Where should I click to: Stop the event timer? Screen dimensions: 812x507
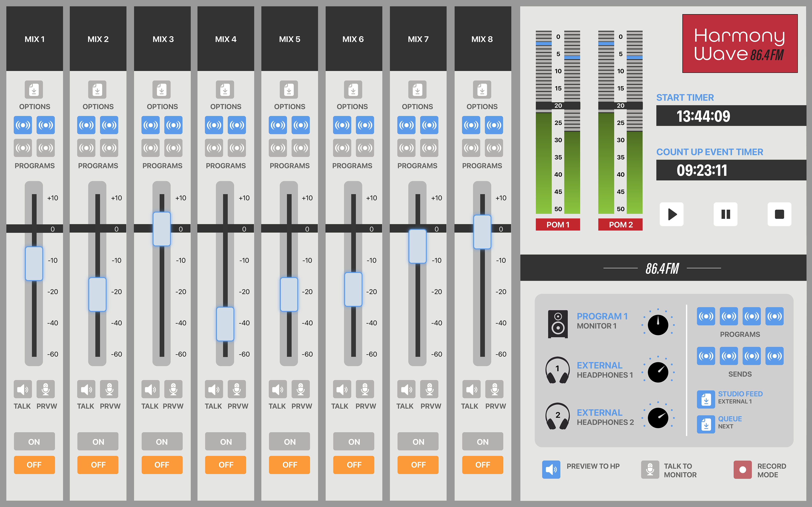coord(779,214)
